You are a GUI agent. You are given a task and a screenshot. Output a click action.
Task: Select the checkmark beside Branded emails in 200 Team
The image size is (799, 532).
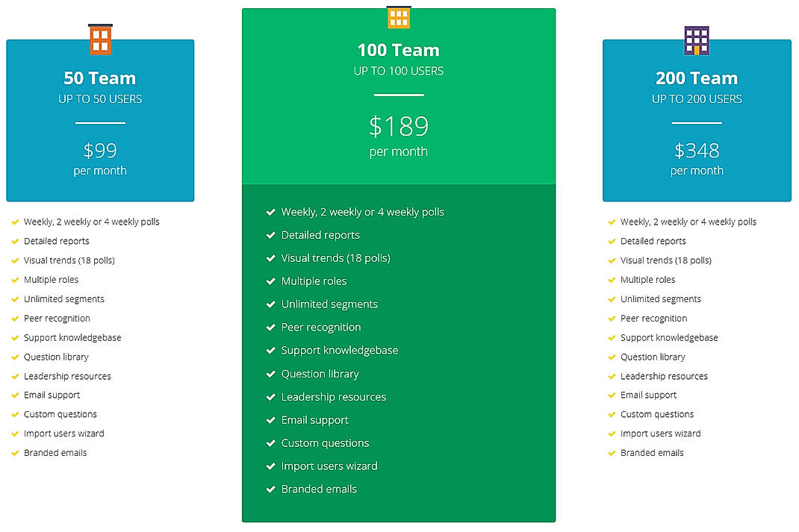(x=611, y=453)
